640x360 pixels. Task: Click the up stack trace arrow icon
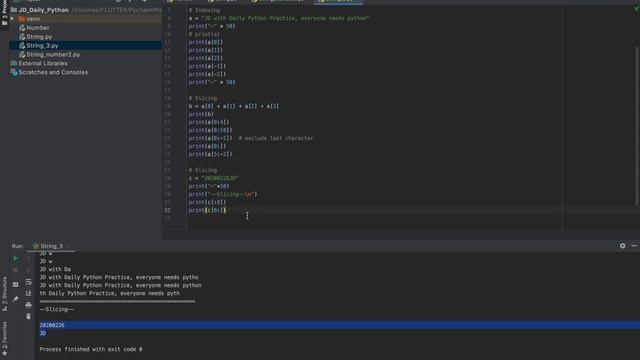point(29,258)
